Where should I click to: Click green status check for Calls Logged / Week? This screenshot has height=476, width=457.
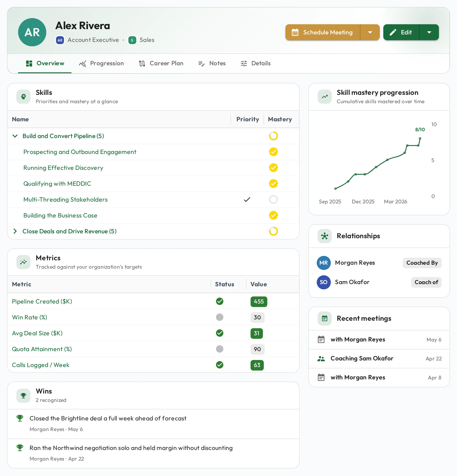coord(219,365)
